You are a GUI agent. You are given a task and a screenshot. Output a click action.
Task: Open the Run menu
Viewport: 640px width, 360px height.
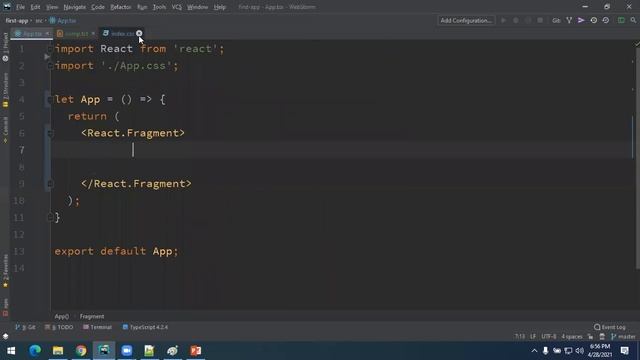(142, 7)
